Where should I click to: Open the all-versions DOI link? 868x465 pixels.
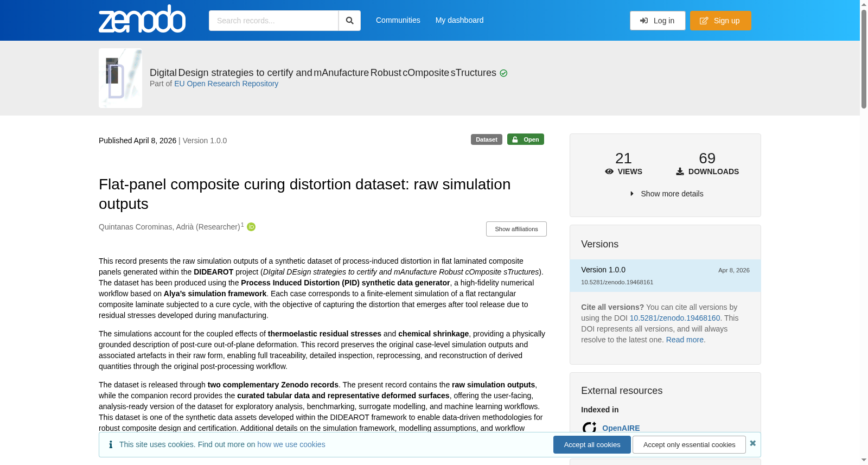tap(675, 318)
